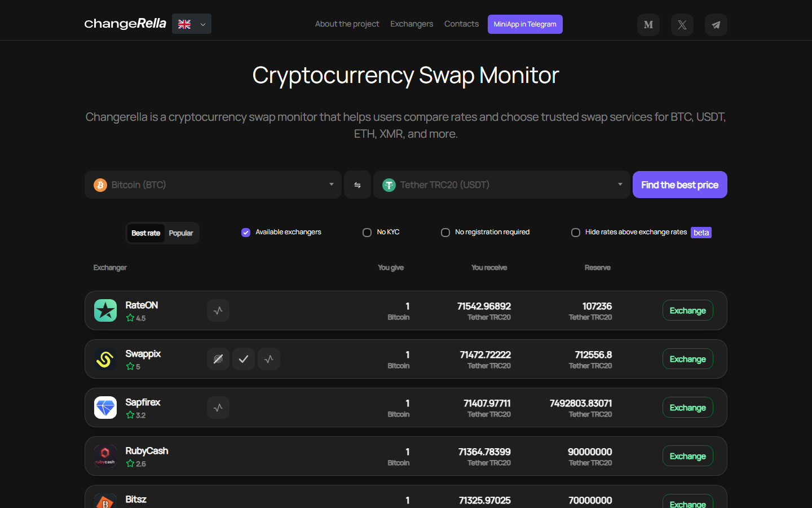The image size is (812, 508).
Task: Enable Hide rates above exchange rates
Action: [x=576, y=233]
